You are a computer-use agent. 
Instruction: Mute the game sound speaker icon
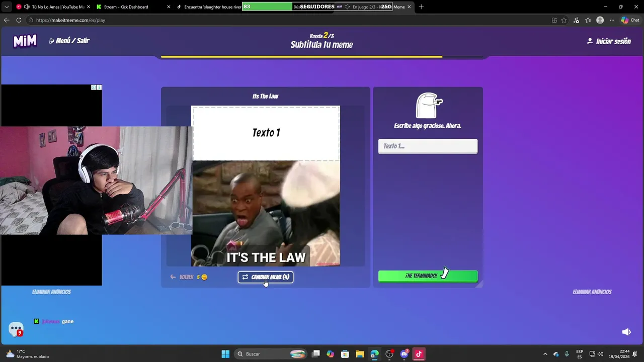pos(626,332)
